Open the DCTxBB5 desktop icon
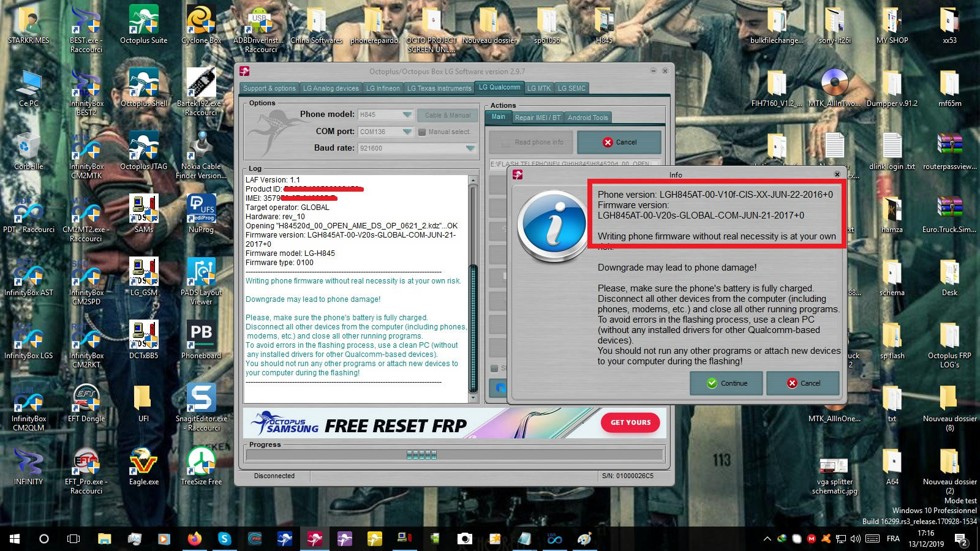The image size is (980, 551). coord(143,339)
